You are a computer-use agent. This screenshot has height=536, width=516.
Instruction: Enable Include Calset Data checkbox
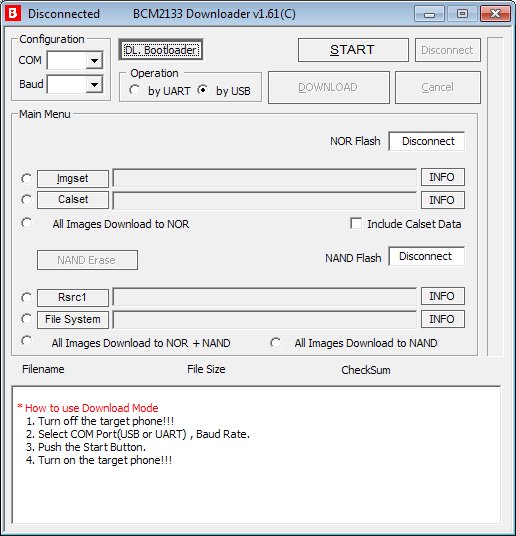356,224
